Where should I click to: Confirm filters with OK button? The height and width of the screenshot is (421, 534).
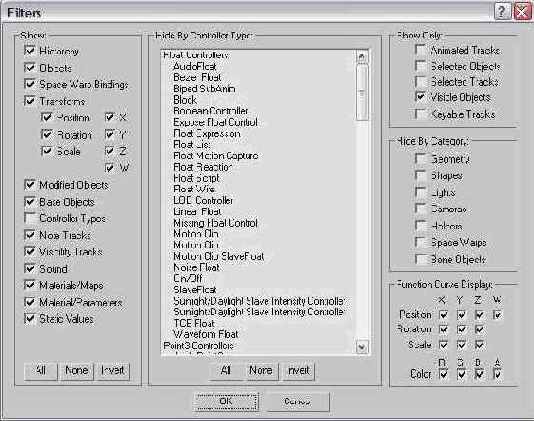click(226, 402)
